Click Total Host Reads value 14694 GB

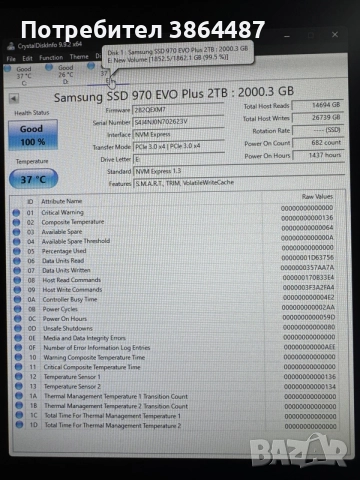(318, 105)
